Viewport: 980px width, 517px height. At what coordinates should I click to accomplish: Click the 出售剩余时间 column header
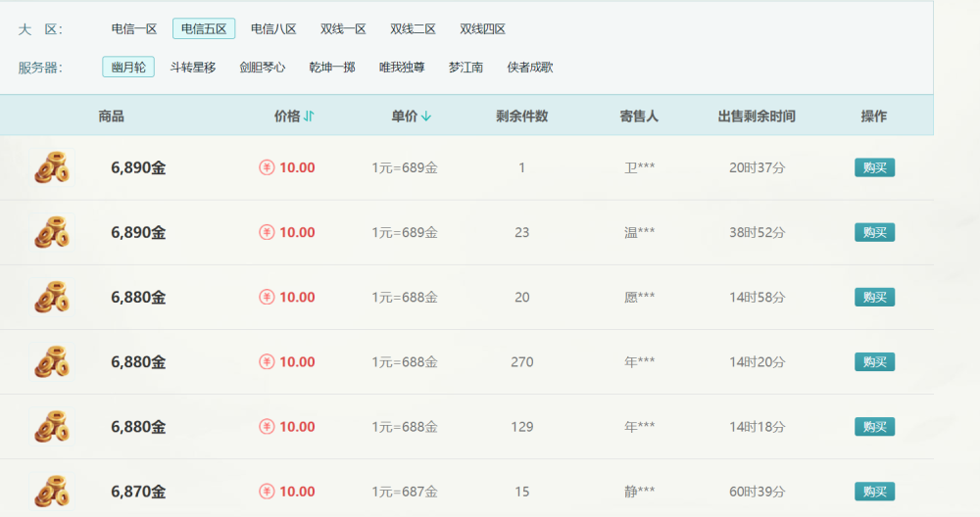click(x=757, y=117)
